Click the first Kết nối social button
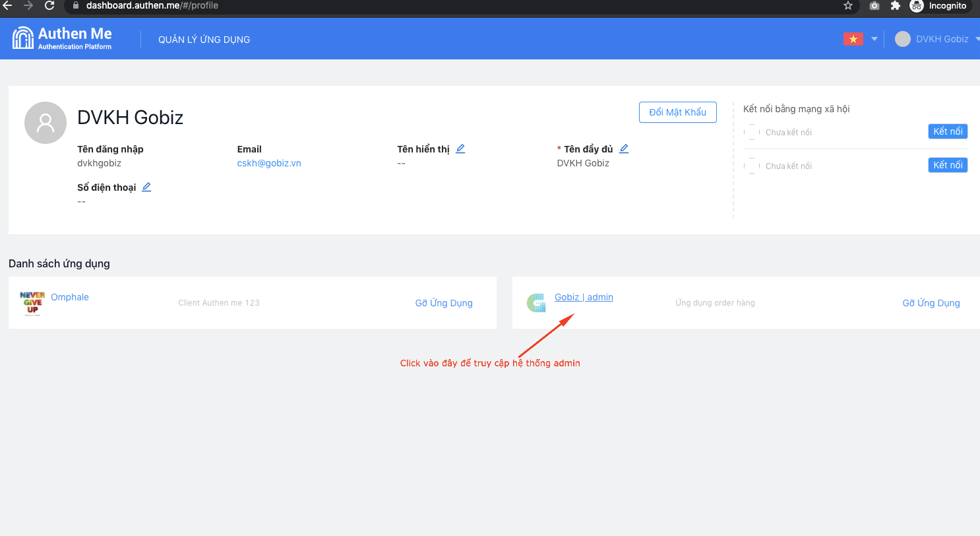This screenshot has height=536, width=980. point(948,131)
